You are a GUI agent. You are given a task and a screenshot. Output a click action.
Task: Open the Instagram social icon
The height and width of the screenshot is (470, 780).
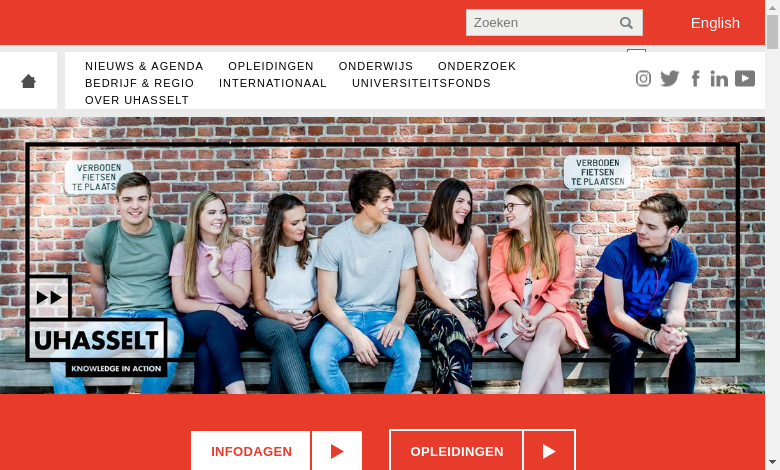point(643,79)
